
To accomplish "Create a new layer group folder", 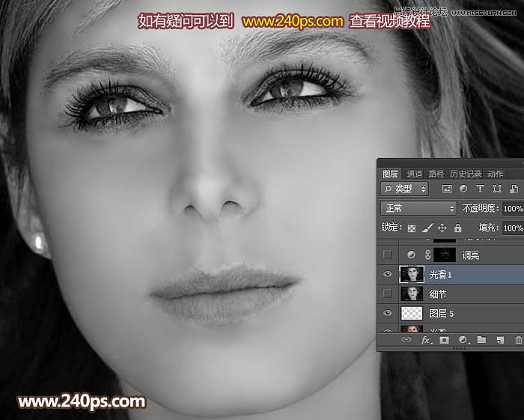I will tap(481, 340).
